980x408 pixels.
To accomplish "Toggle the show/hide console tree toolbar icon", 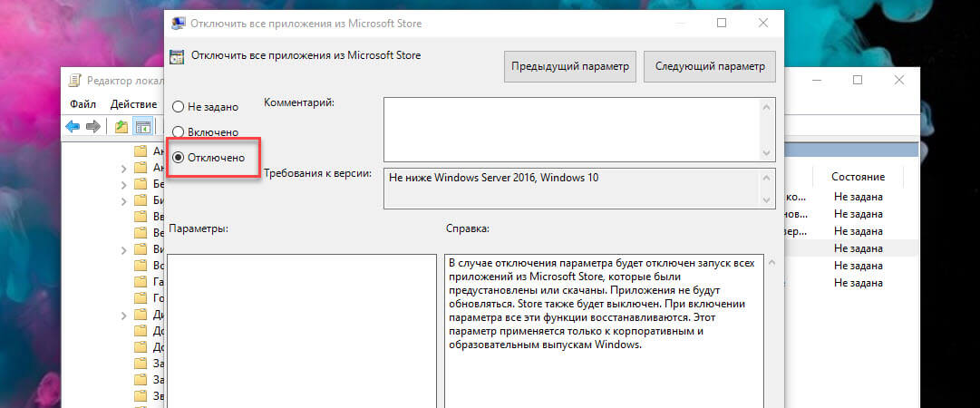I will (143, 127).
